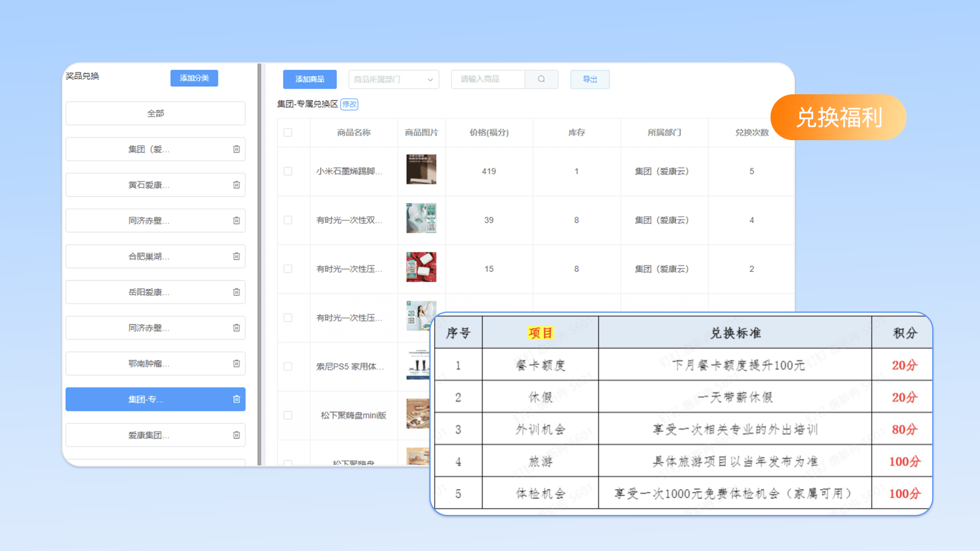The image size is (980, 551).
Task: Focus the 请输入商品 search input field
Action: coord(488,80)
